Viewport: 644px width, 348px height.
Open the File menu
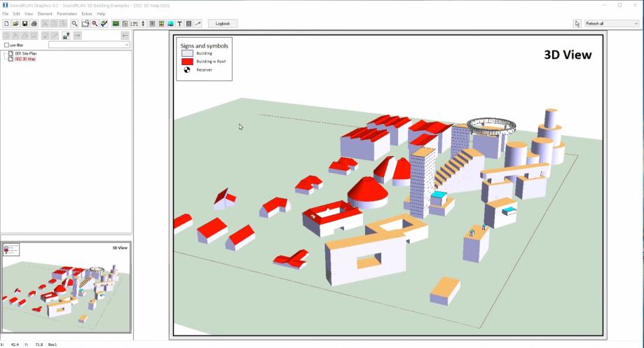pos(6,13)
